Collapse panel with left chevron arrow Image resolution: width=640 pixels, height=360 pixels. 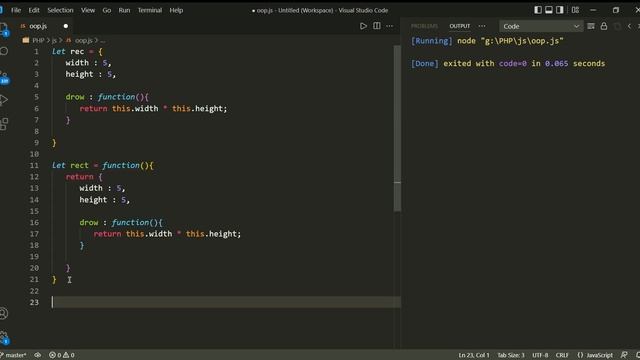(629, 26)
